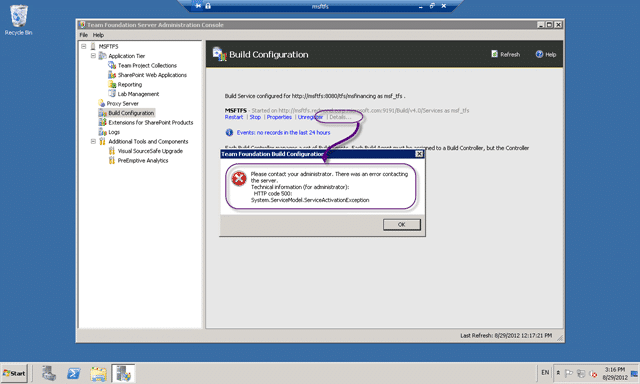Pin the msftfs remote session bar
The width and height of the screenshot is (640, 384).
(198, 6)
